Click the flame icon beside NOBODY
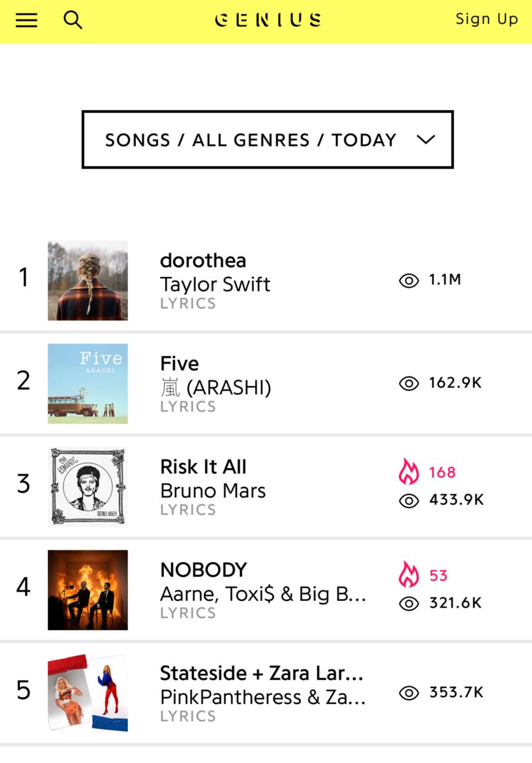Screen dimensions: 532x763 point(409,575)
